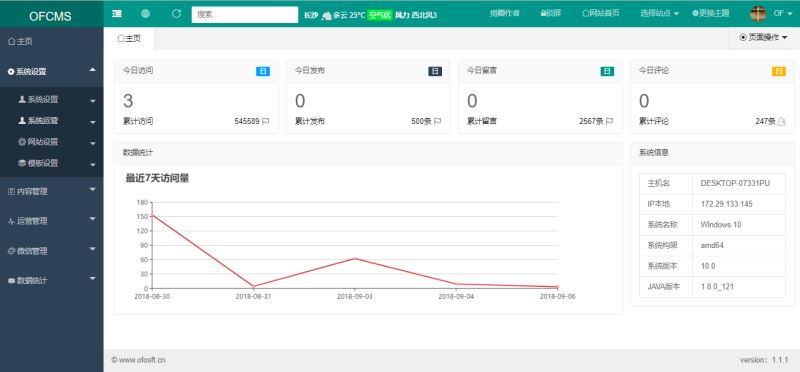Expand 系统设置 submenu item
The width and height of the screenshot is (800, 372).
pyautogui.click(x=52, y=100)
